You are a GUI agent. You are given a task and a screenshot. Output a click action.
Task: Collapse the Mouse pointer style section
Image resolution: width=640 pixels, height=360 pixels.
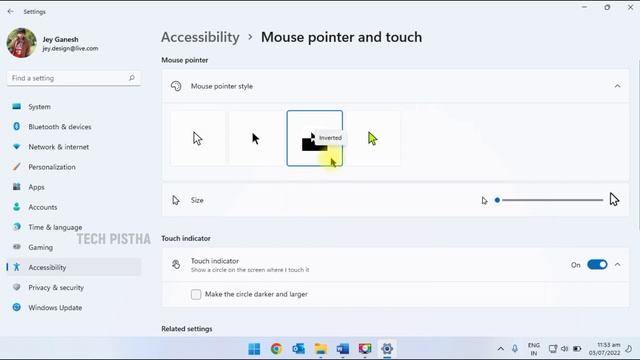point(617,86)
